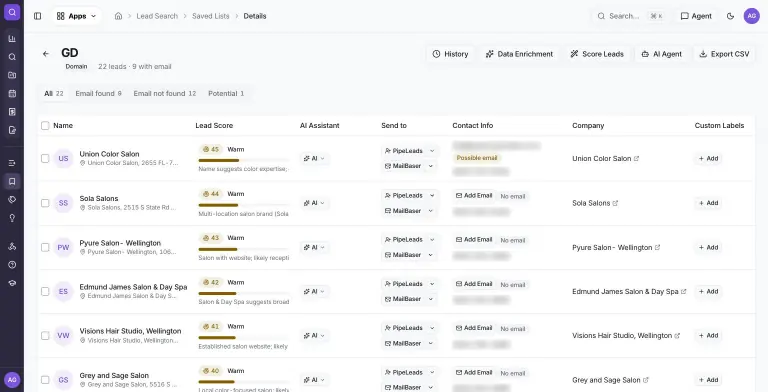The image size is (768, 392).
Task: Toggle dark mode moon icon
Action: [730, 16]
